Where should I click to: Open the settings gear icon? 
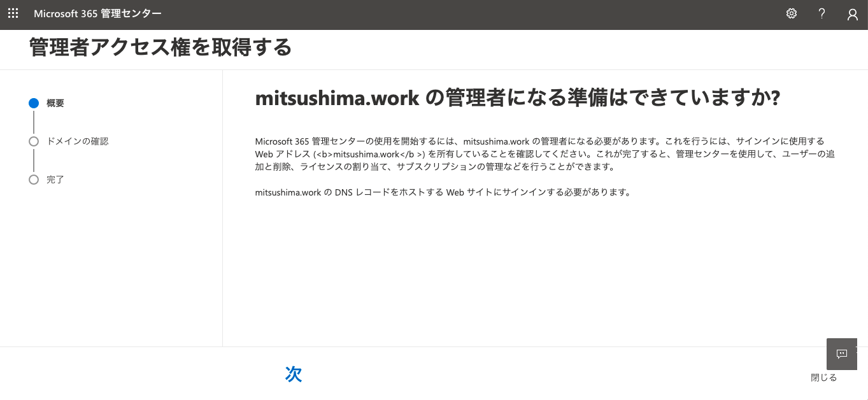point(792,13)
